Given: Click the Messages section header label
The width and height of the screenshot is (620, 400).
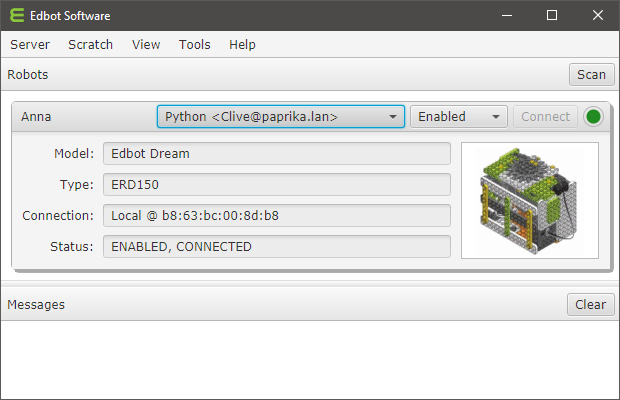Looking at the screenshot, I should (36, 304).
